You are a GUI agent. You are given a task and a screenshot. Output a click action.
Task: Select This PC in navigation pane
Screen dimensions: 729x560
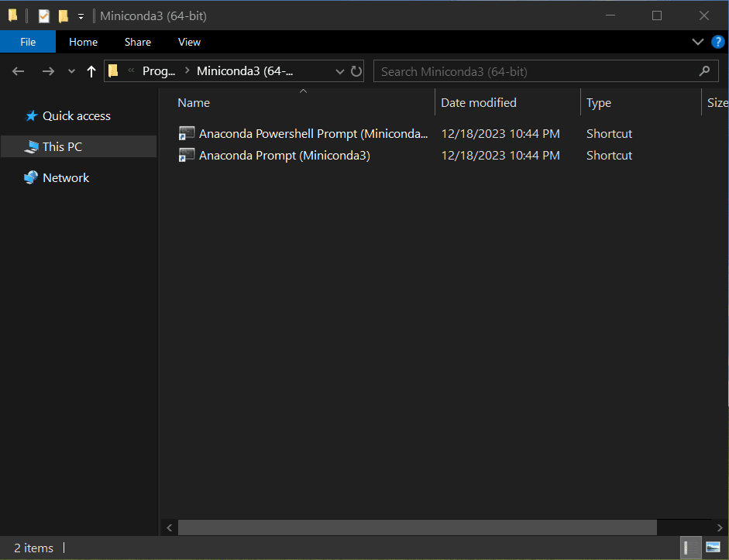tap(62, 147)
